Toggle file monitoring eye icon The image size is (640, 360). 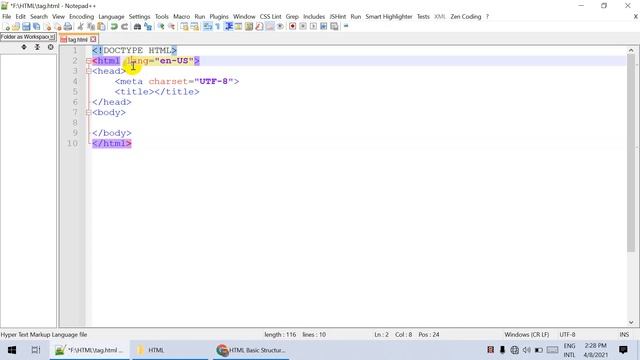[280, 27]
